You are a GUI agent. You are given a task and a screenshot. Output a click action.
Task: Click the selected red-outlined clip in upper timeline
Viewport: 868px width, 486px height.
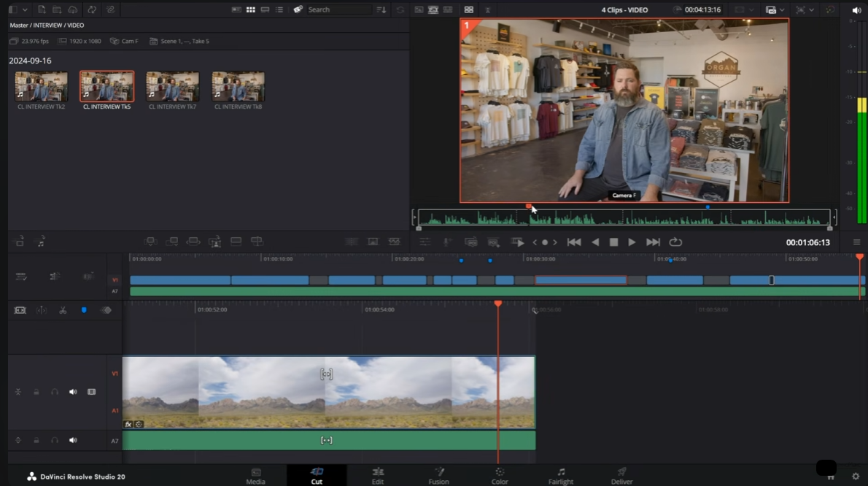pyautogui.click(x=581, y=280)
